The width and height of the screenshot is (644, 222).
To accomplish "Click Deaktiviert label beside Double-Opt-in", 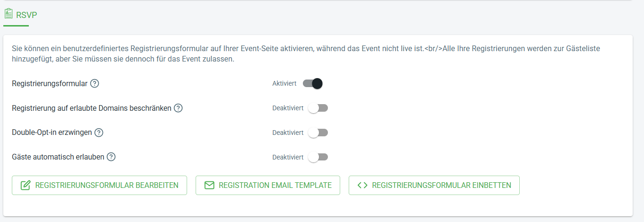I will pyautogui.click(x=288, y=133).
